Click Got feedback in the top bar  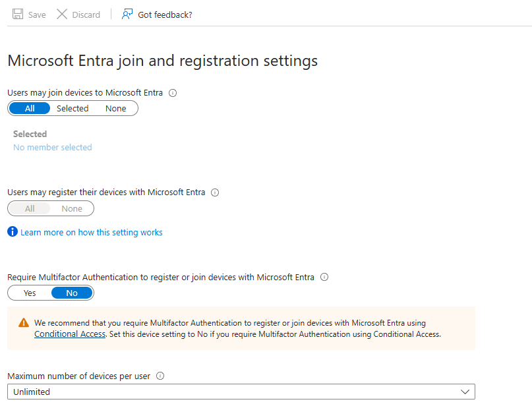click(x=163, y=14)
